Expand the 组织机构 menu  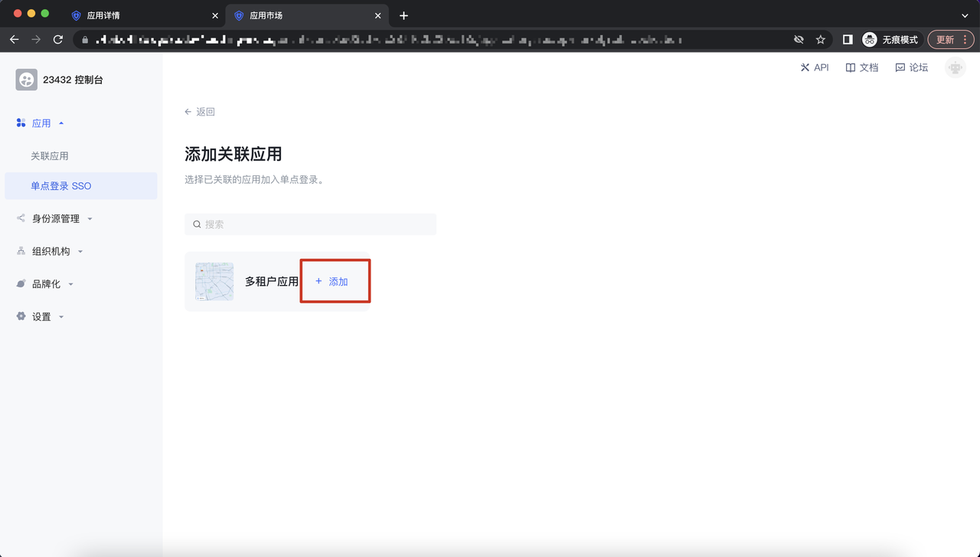(x=51, y=251)
